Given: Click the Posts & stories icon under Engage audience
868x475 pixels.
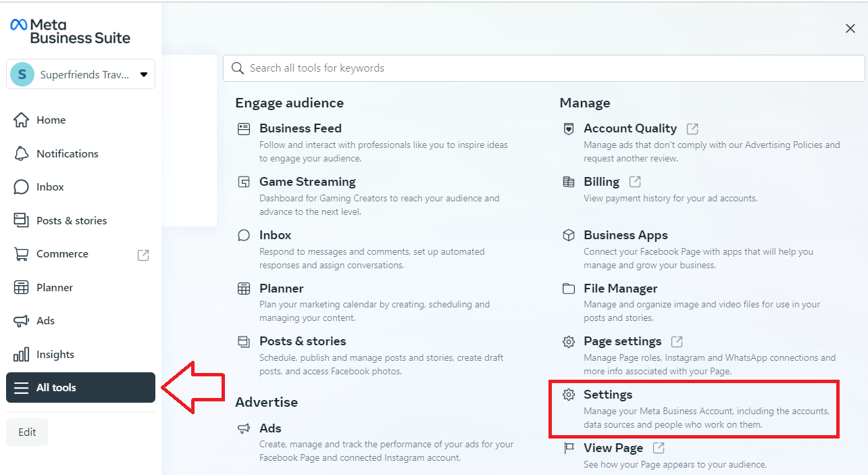Looking at the screenshot, I should 244,341.
